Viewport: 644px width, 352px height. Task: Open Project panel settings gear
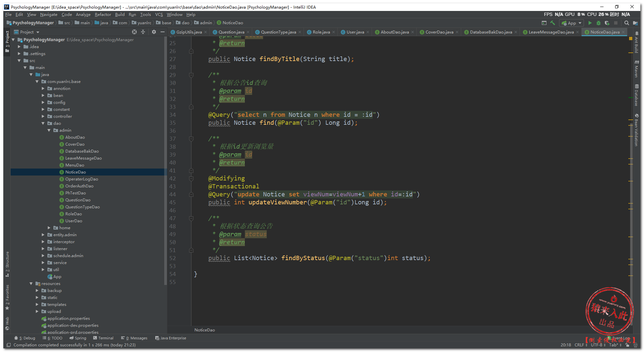(x=154, y=32)
